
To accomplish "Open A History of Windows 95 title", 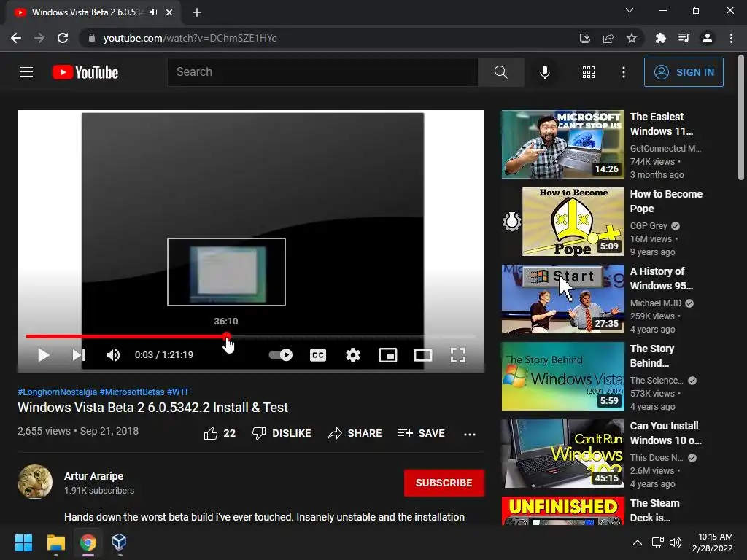I will tap(661, 279).
